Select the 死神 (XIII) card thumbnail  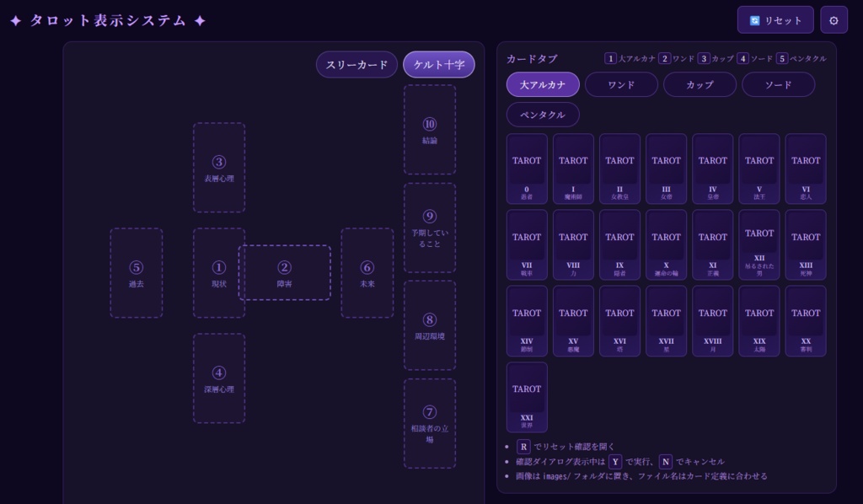coord(805,244)
